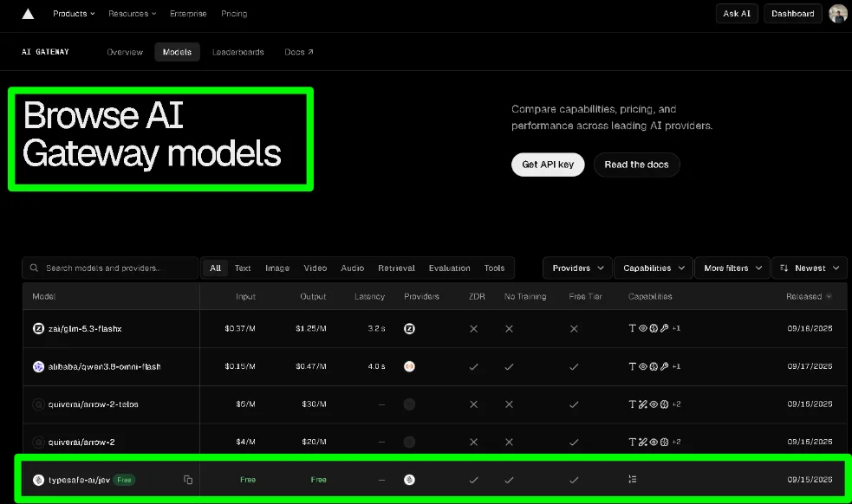The width and height of the screenshot is (852, 504).
Task: Click the 09/17/2025 release date
Action: tap(810, 366)
